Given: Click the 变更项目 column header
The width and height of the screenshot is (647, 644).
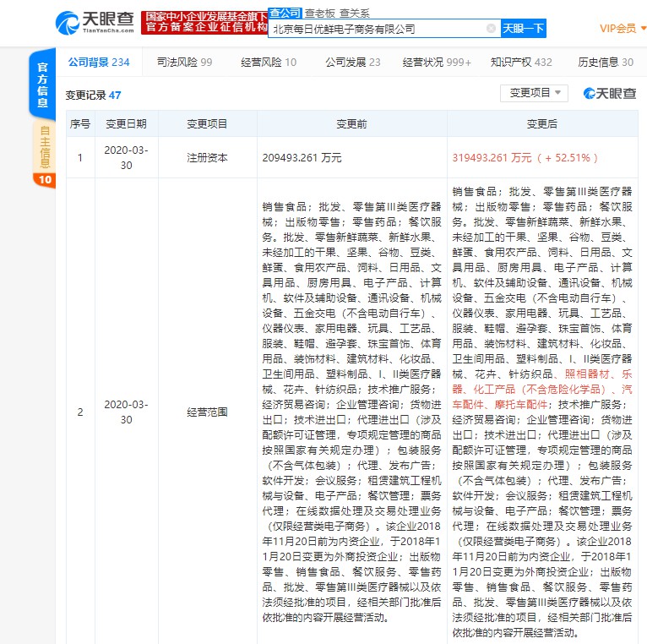Looking at the screenshot, I should [x=207, y=123].
